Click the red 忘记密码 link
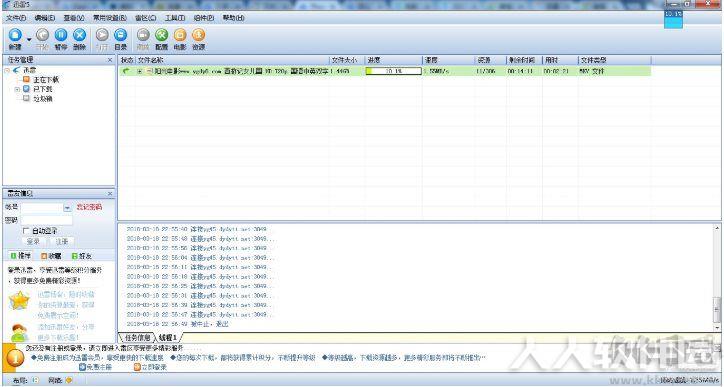 pyautogui.click(x=89, y=207)
